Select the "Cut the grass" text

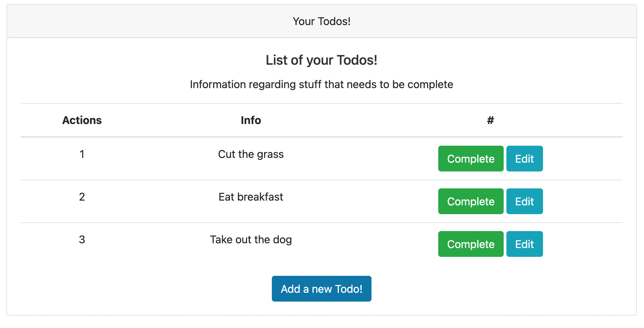pos(251,154)
